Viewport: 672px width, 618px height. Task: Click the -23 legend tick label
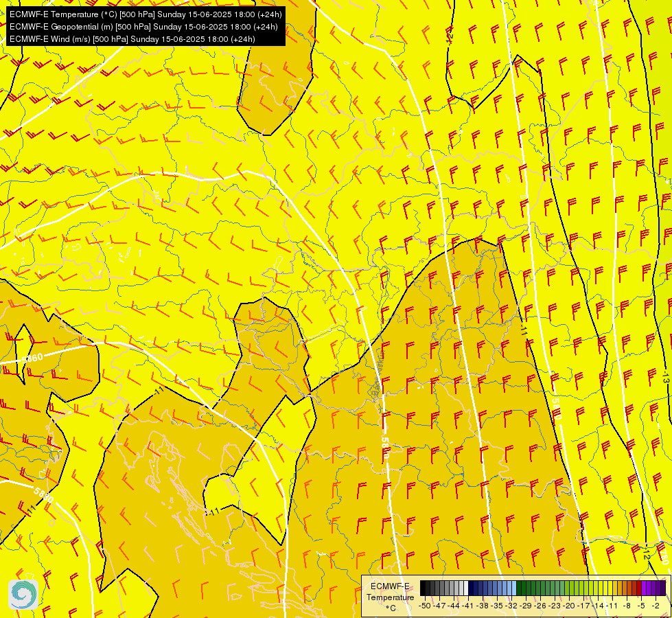pos(555,606)
